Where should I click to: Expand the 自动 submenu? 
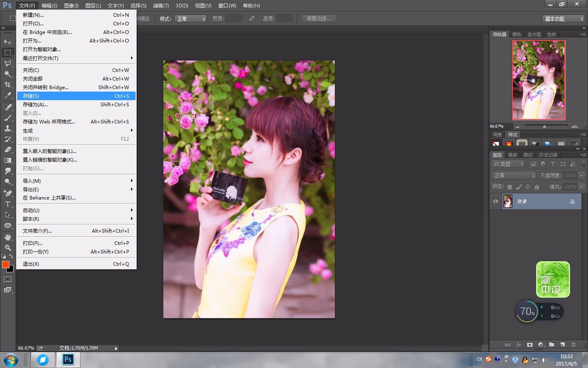(76, 210)
